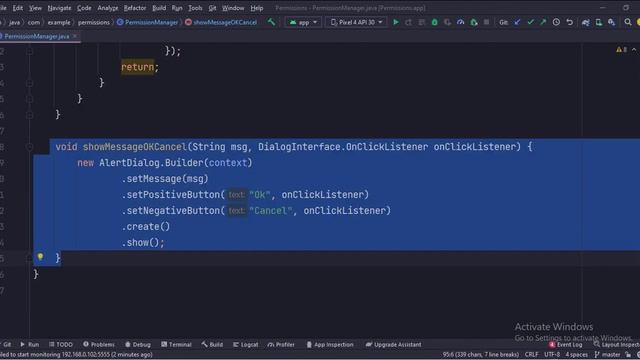Open the View menu
This screenshot has width=640, height=360.
(x=35, y=8)
